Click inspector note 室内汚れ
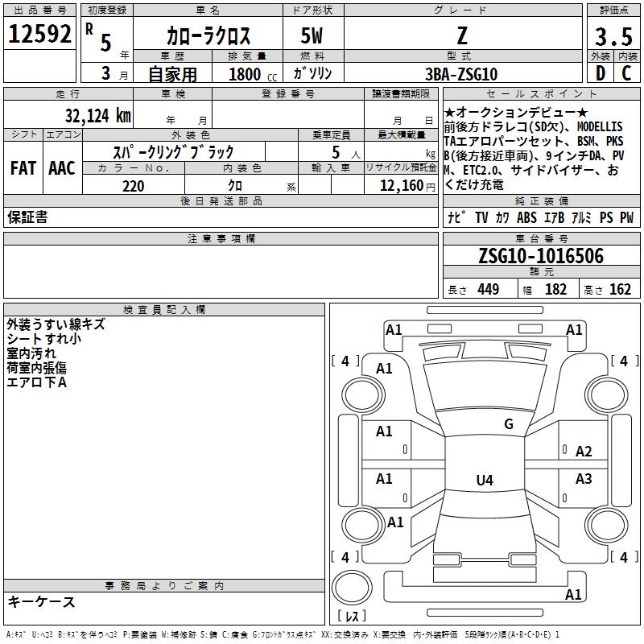This screenshot has height=644, width=644. click(x=31, y=353)
